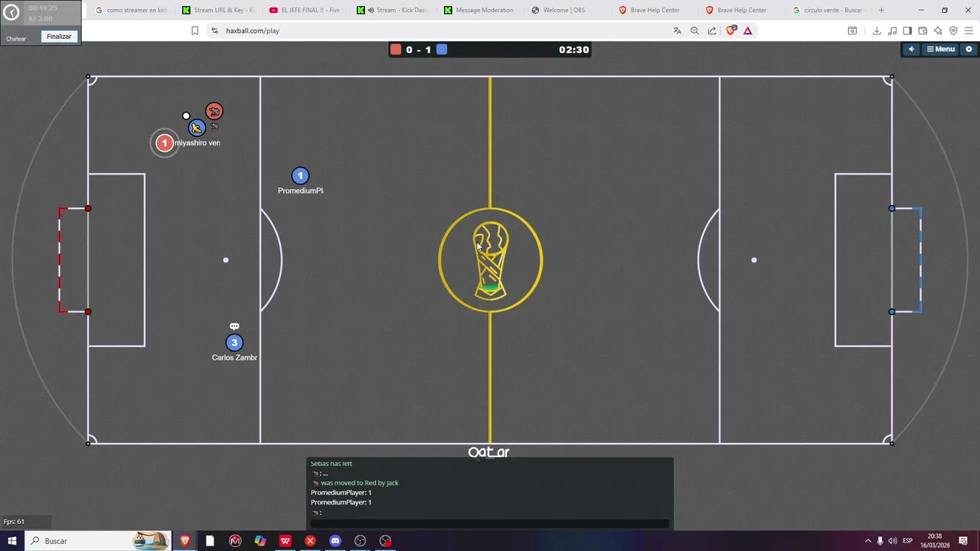
Task: Click the 'Sebas has left' chat message
Action: [x=332, y=463]
